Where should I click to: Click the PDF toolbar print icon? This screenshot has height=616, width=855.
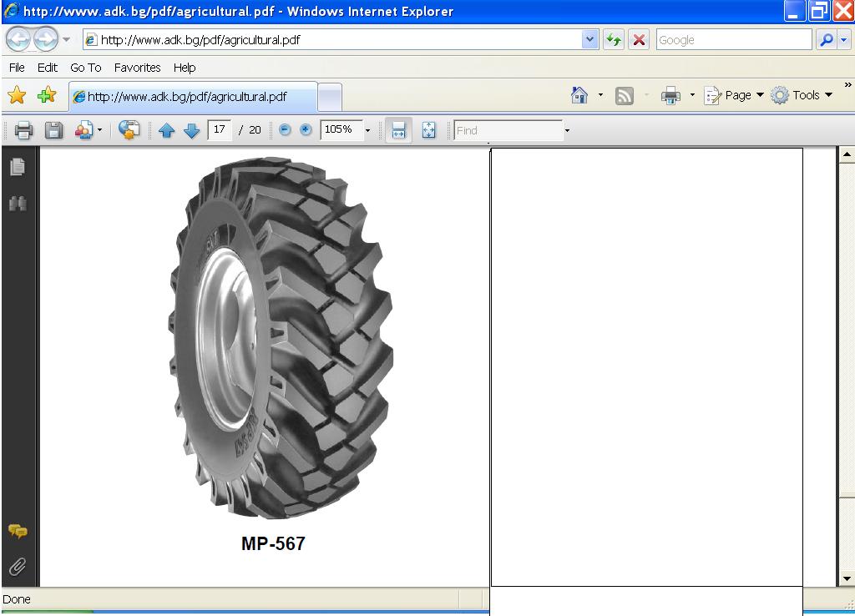pos(23,130)
